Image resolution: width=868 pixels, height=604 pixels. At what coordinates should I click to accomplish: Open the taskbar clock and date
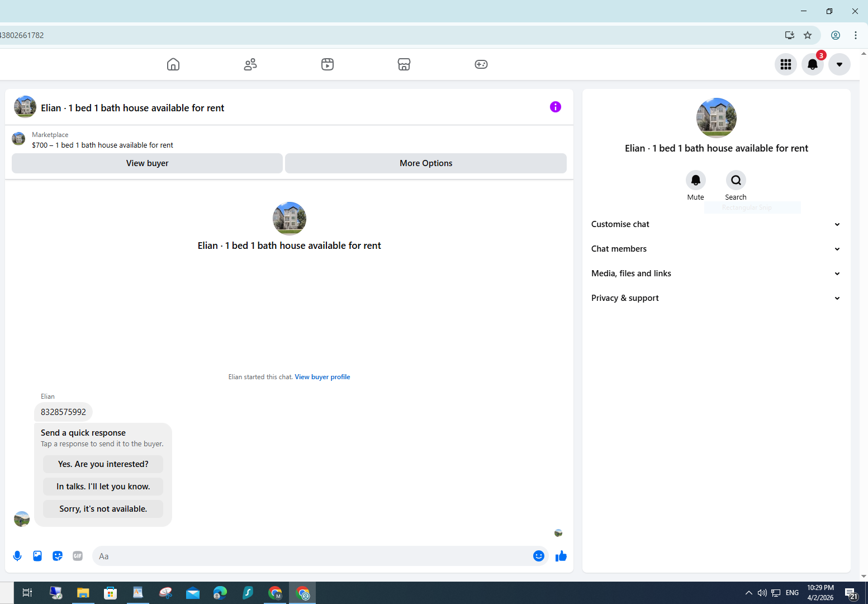820,593
